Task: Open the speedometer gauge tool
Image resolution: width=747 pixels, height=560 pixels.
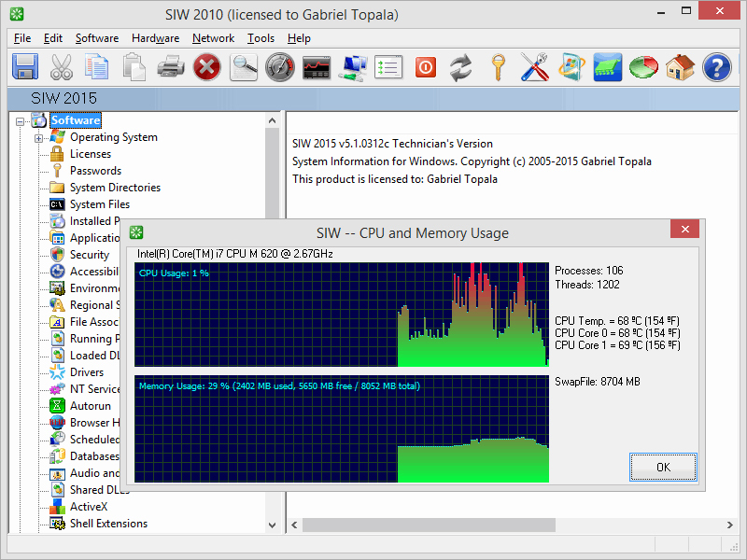Action: (x=280, y=67)
